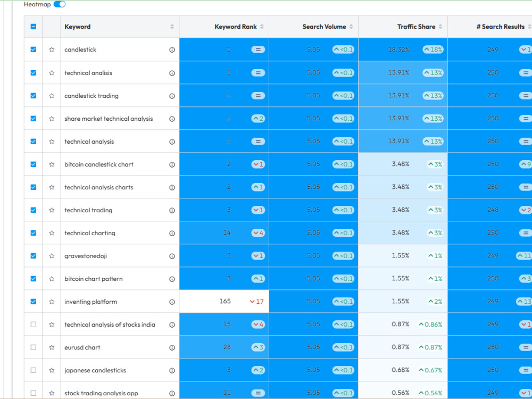532x399 pixels.
Task: Mark share market technical analysis as favorite
Action: click(52, 119)
